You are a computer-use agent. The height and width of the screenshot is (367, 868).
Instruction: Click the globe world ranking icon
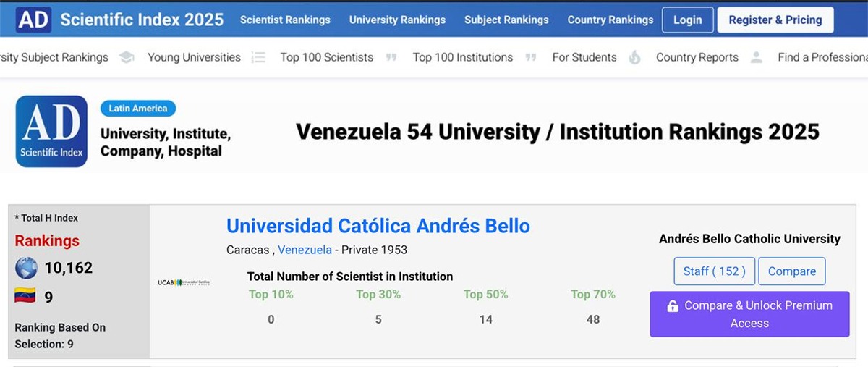[x=26, y=268]
